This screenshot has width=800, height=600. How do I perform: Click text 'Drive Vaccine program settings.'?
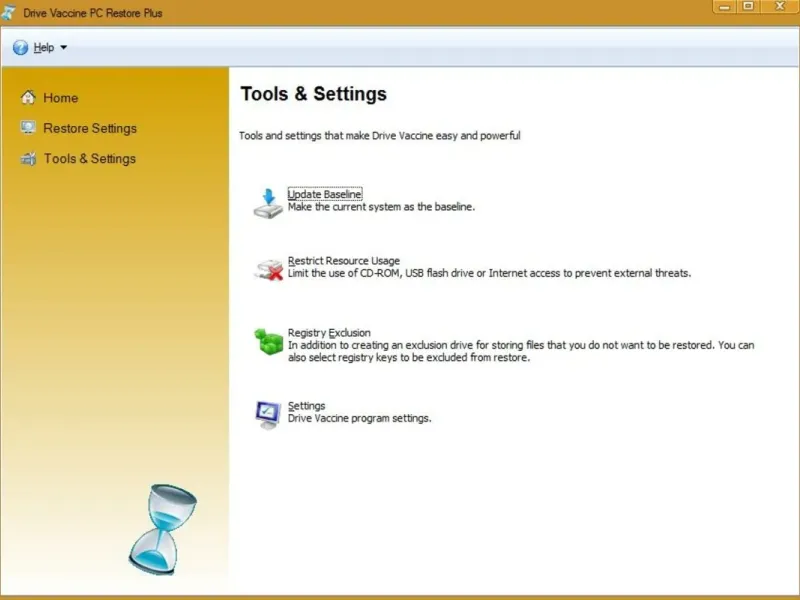click(360, 418)
